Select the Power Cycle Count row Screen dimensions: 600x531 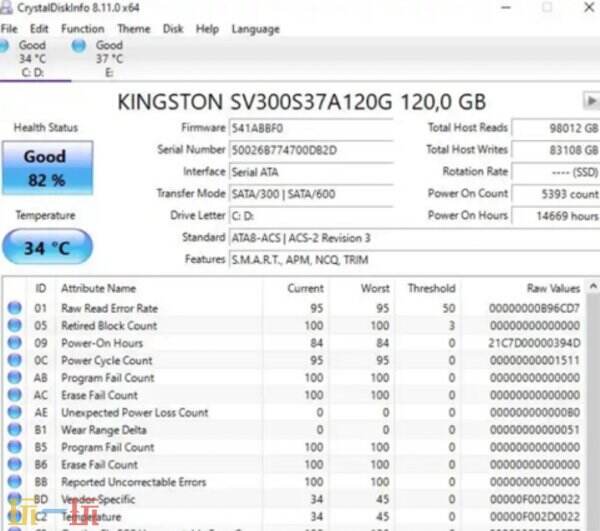coord(295,360)
